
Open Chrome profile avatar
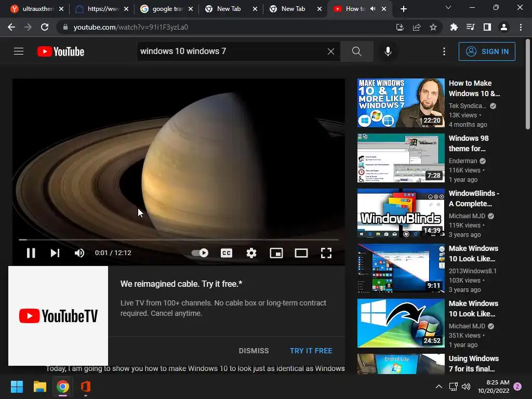(504, 27)
